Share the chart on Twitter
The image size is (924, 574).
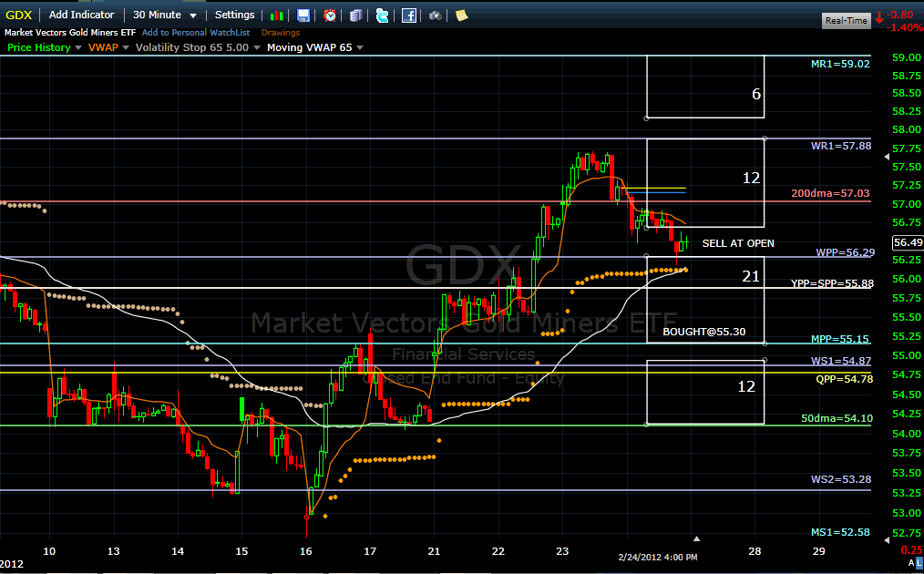pyautogui.click(x=383, y=15)
